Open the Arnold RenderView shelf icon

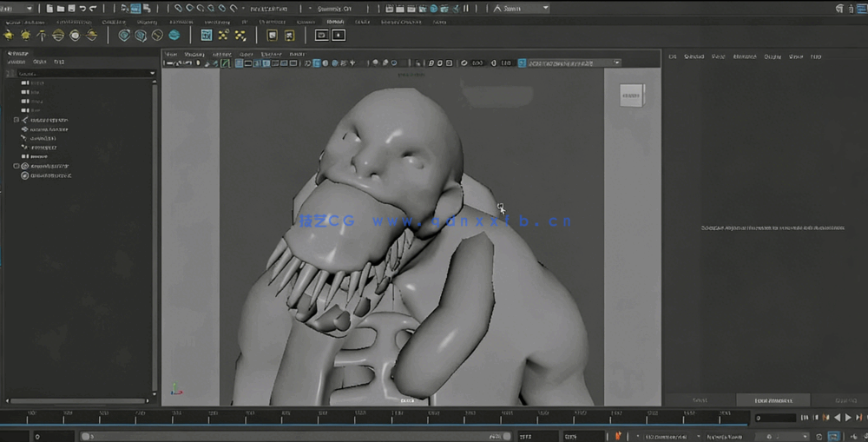coord(322,35)
